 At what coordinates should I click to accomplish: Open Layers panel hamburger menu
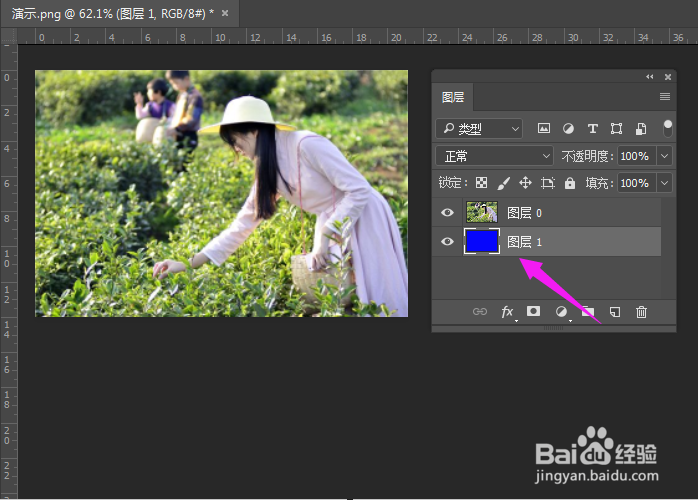pyautogui.click(x=665, y=97)
